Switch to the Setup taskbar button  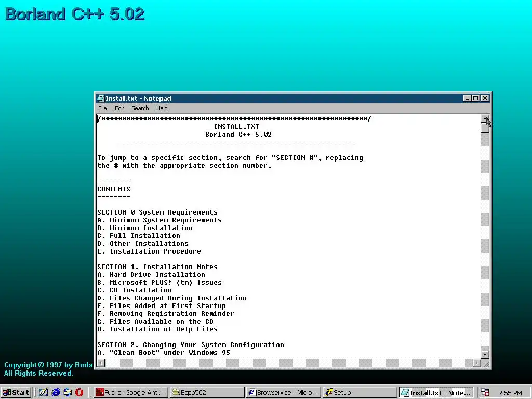click(x=360, y=393)
